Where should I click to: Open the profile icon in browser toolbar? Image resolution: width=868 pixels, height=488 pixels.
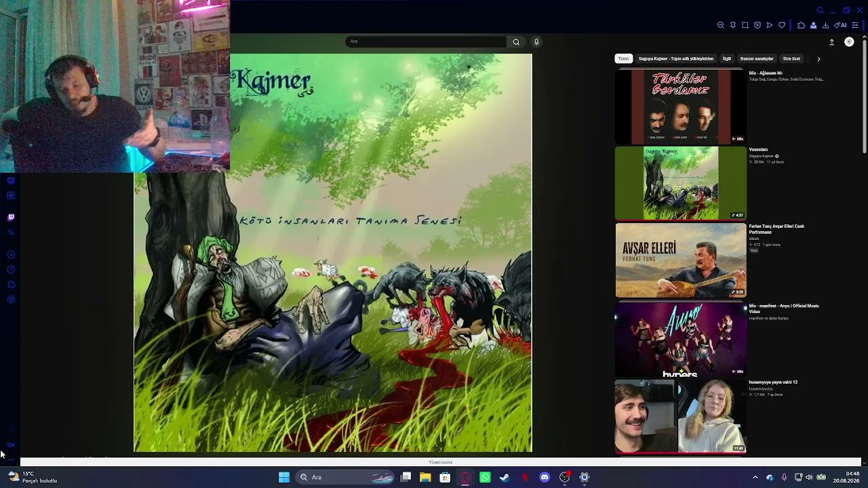(813, 25)
